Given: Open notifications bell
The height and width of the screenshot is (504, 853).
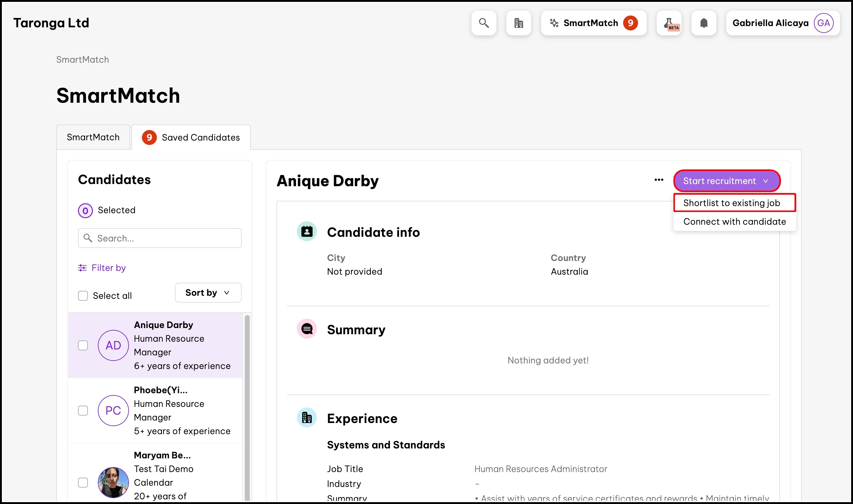Looking at the screenshot, I should coord(704,23).
